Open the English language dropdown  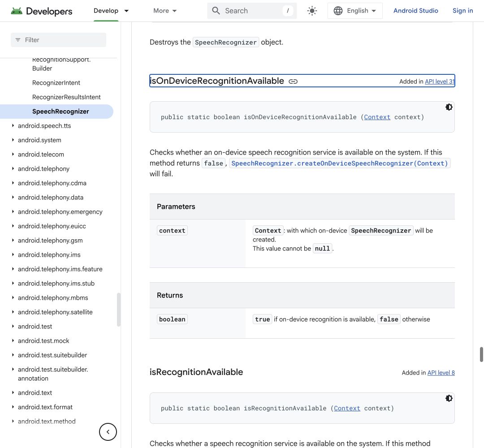(x=355, y=11)
